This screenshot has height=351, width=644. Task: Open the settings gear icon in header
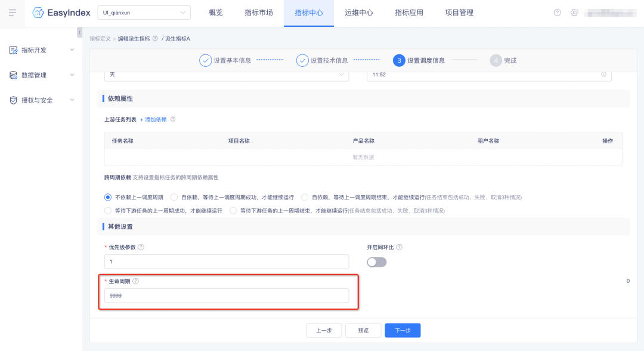tap(574, 13)
